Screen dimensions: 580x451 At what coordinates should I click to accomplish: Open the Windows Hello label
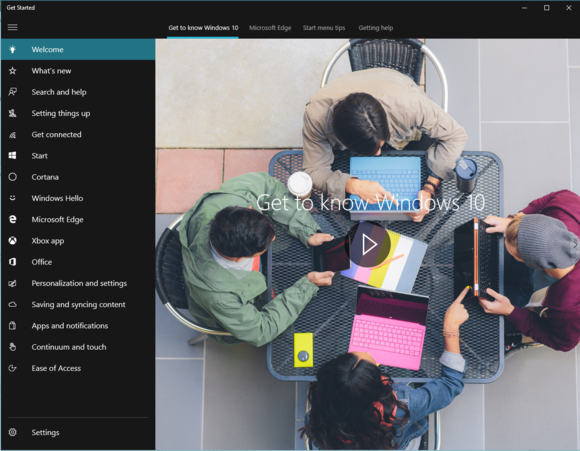[x=57, y=198]
